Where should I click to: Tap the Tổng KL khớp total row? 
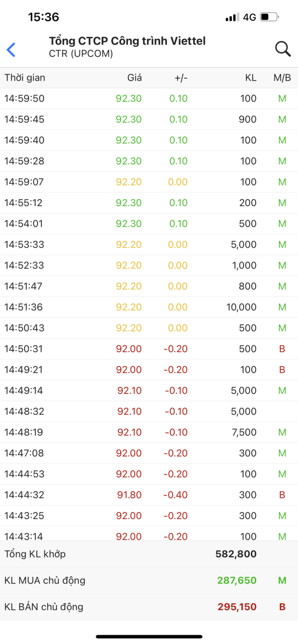coord(149,554)
